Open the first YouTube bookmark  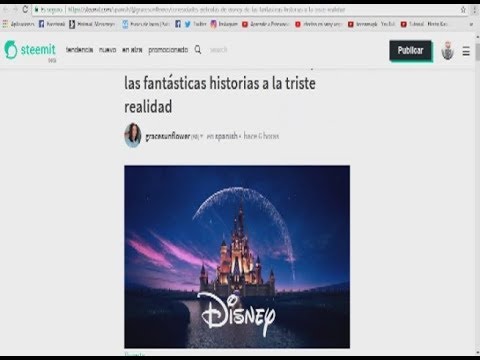tap(265, 24)
